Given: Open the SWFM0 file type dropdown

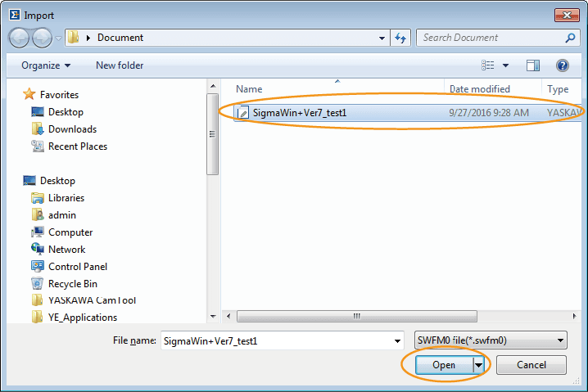Looking at the screenshot, I should [491, 340].
